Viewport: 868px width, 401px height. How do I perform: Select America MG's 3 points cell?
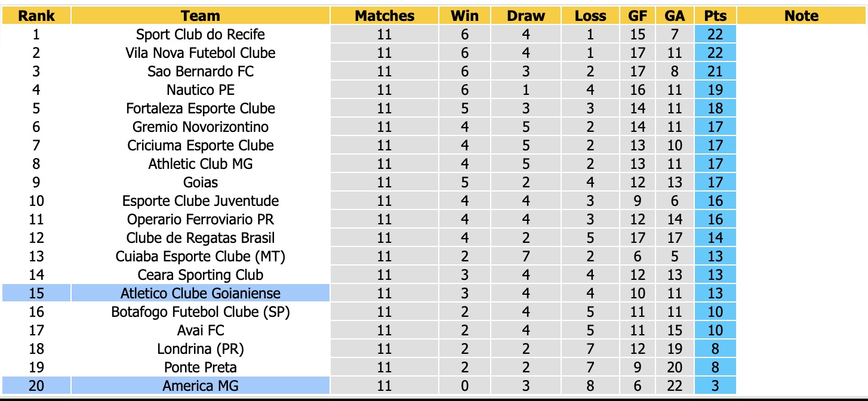715,385
